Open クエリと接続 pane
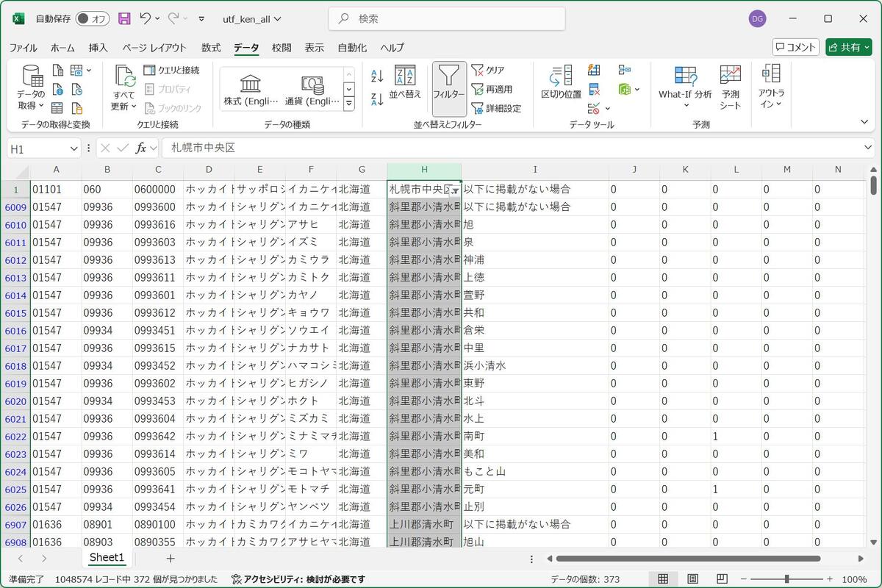 coord(171,71)
